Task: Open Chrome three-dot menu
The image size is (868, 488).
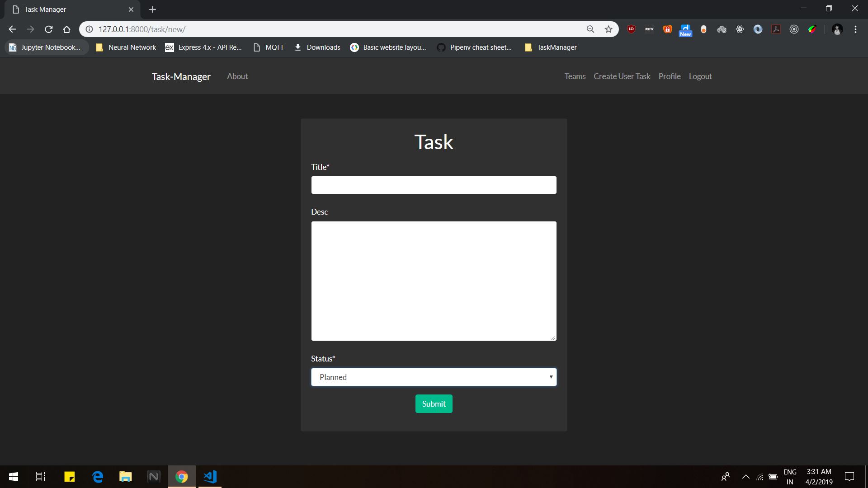Action: [855, 29]
